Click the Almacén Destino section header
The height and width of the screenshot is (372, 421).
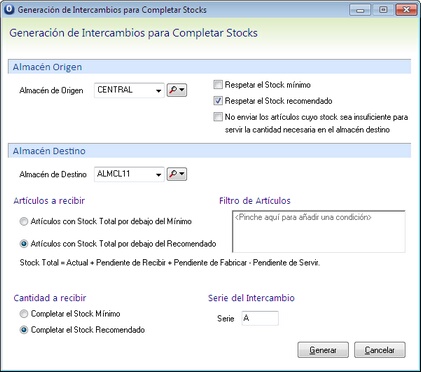(x=209, y=151)
